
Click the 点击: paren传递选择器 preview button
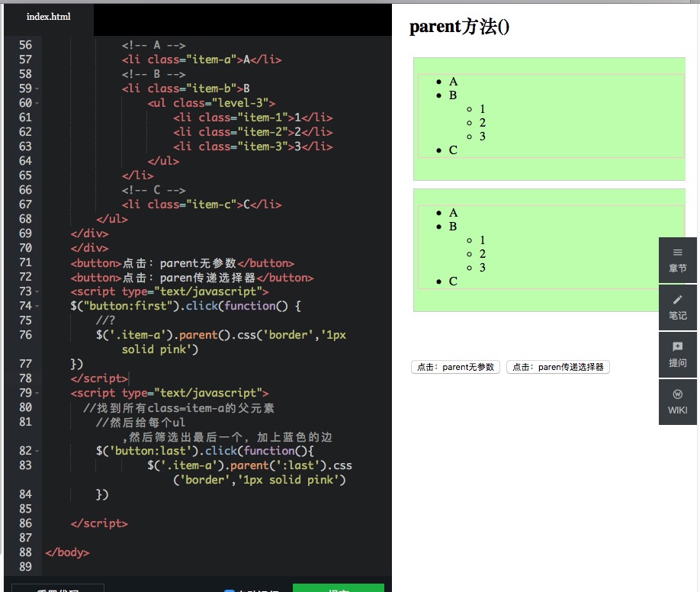point(558,367)
